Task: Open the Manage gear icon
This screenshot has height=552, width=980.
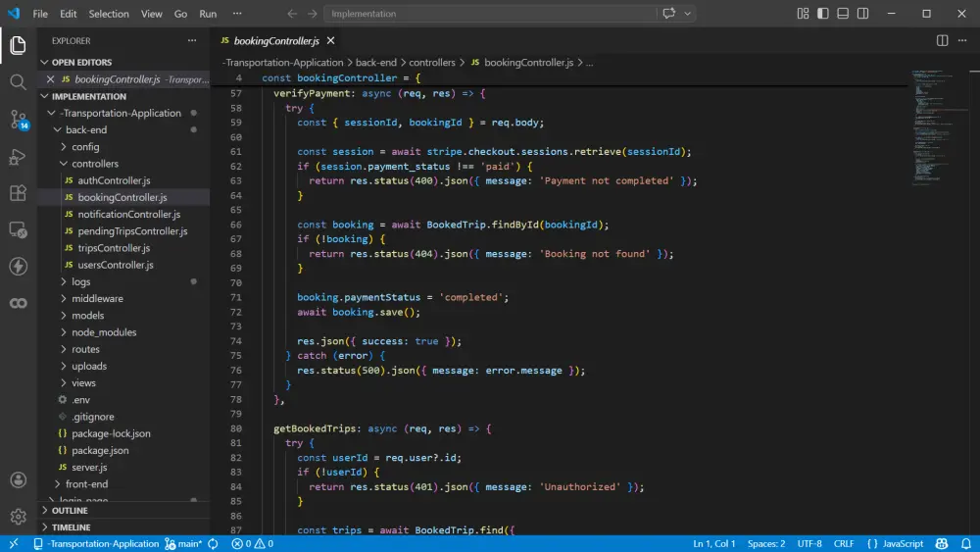Action: tap(18, 517)
